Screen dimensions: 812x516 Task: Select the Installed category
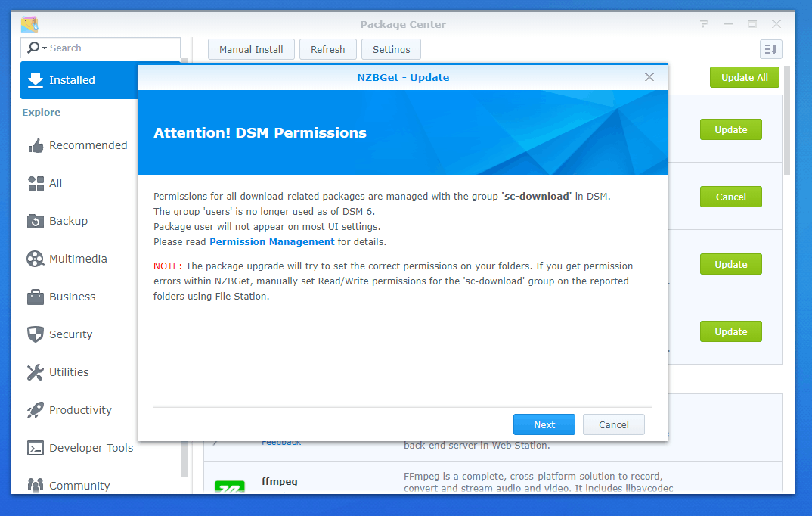[79, 80]
